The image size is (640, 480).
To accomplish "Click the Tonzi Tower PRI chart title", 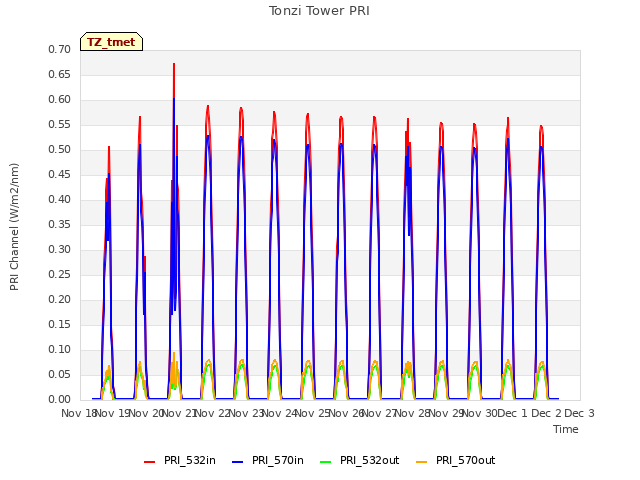I will pos(319,11).
